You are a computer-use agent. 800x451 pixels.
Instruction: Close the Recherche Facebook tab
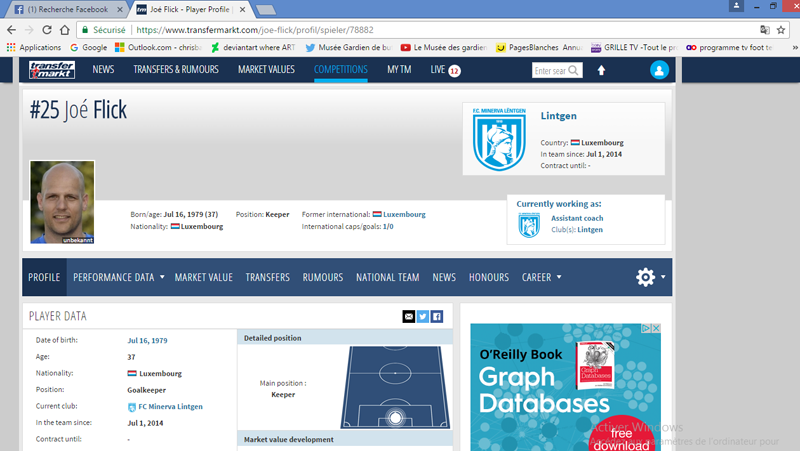point(120,9)
